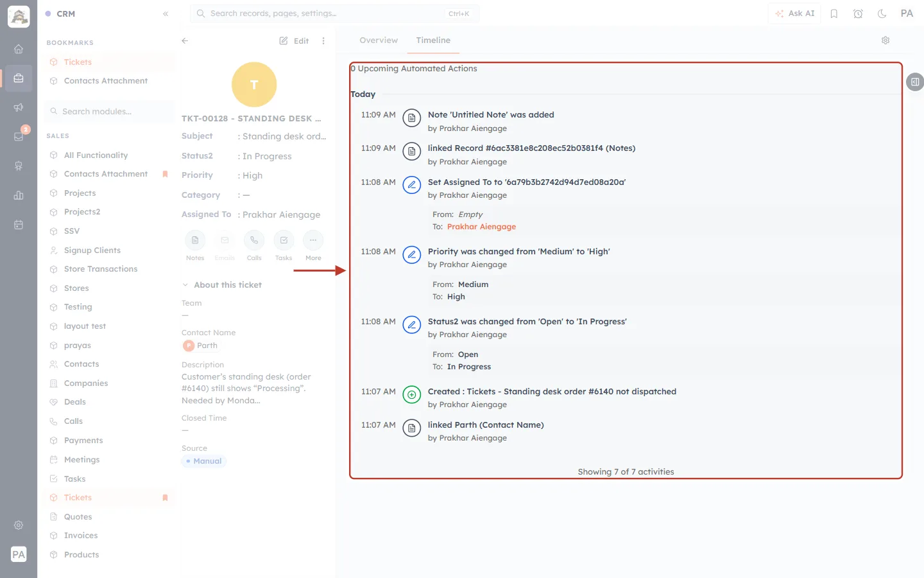Click the Ask AI button
Viewport: 924px width, 578px height.
[x=794, y=13]
